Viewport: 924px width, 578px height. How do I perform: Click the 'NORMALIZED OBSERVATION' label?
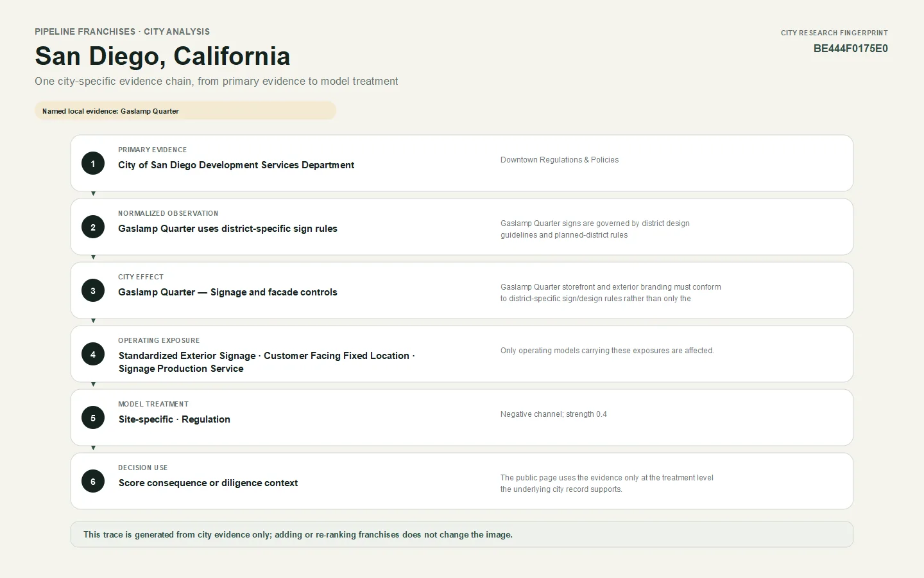click(x=168, y=213)
